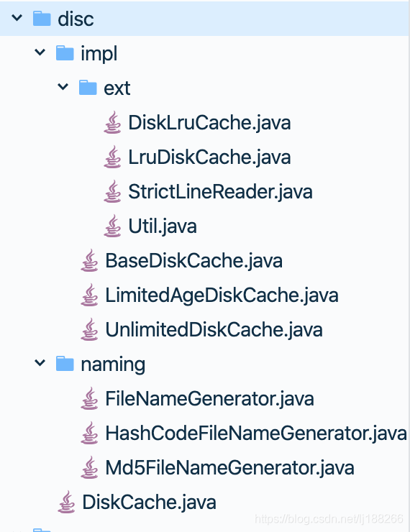Click the ext folder icon
The image size is (410, 532).
click(88, 88)
